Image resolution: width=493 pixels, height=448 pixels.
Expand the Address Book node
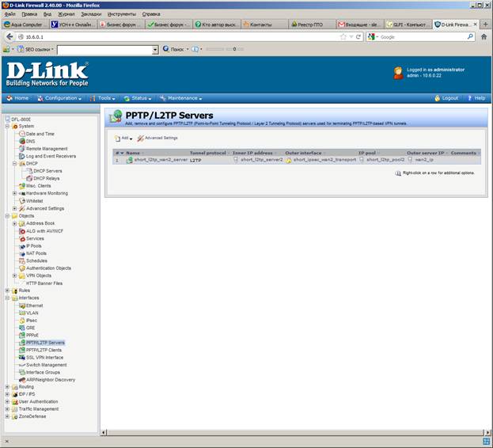pyautogui.click(x=15, y=223)
